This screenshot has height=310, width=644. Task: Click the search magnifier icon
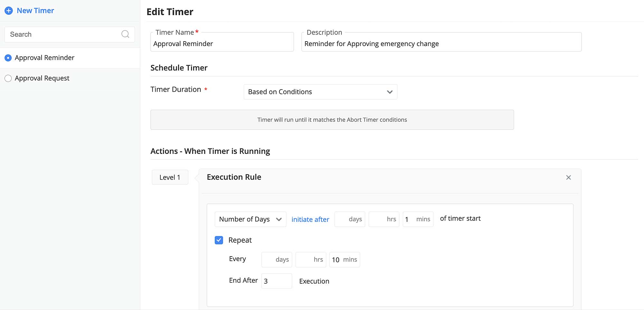coord(125,34)
